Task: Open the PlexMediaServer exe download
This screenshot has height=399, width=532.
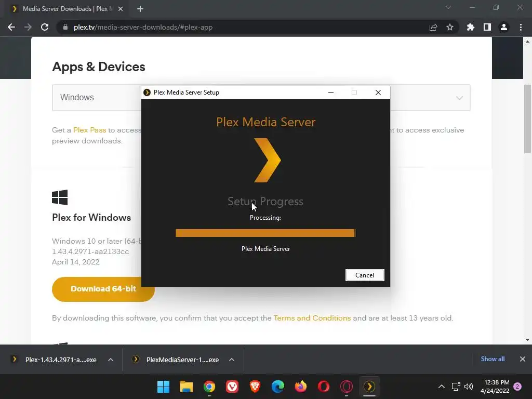Action: [x=182, y=360]
